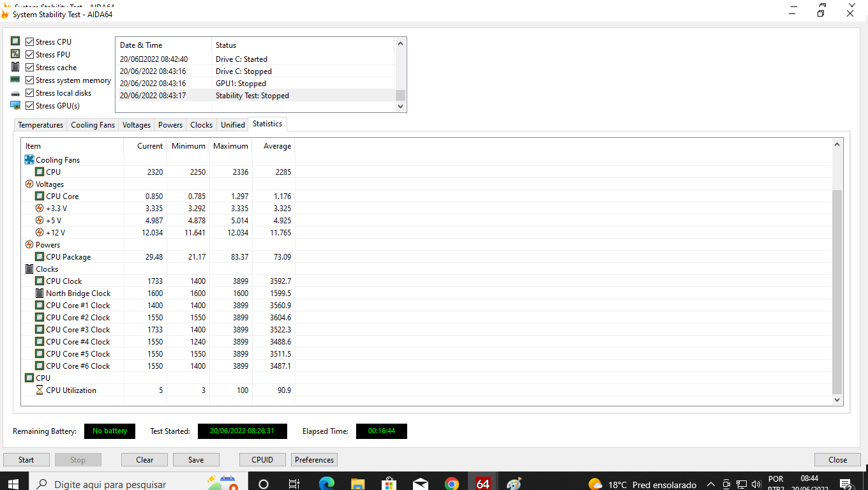The width and height of the screenshot is (868, 490).
Task: Click the orange Voltages category icon
Action: [29, 184]
